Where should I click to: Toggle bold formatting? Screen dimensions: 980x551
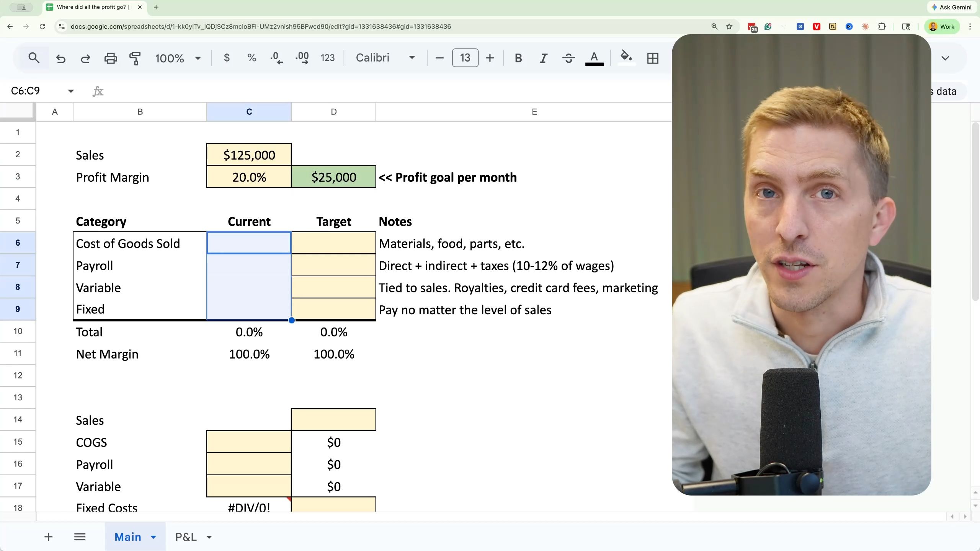[x=518, y=58]
